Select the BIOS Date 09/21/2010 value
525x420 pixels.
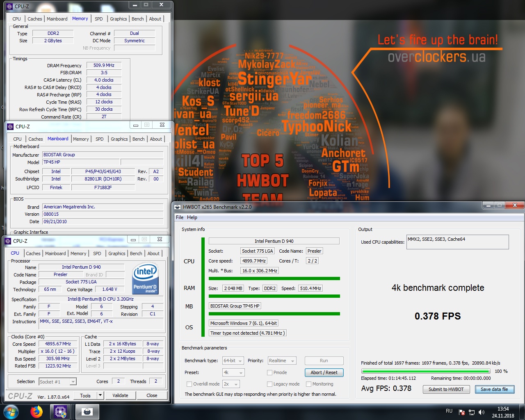click(x=103, y=221)
